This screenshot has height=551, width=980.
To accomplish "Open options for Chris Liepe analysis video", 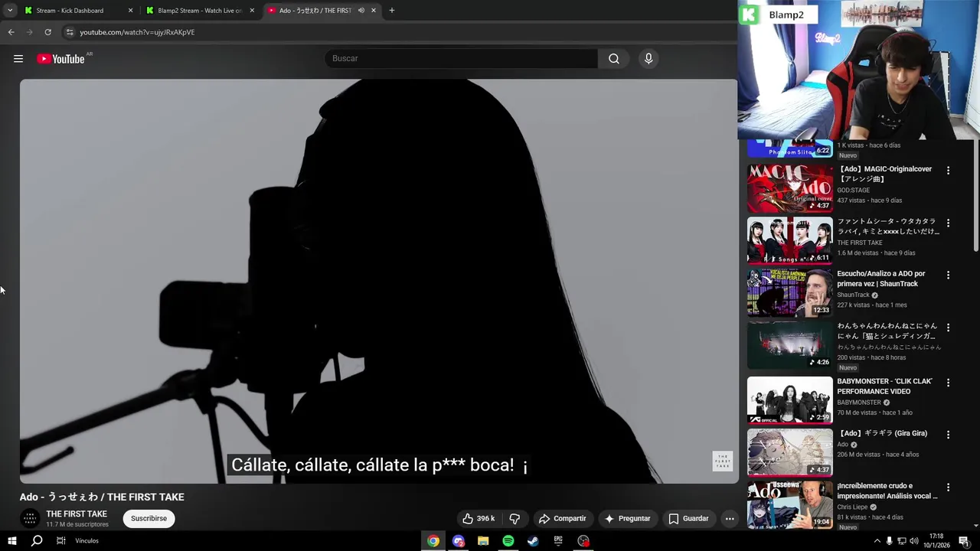I will [x=948, y=487].
